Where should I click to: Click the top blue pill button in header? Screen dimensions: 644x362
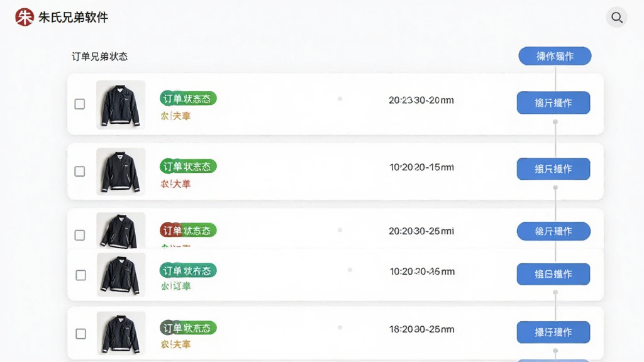coord(555,56)
